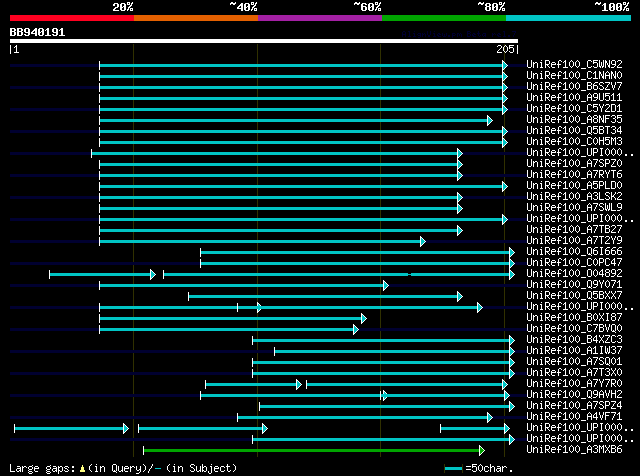Select the UniRef100_Q9Y071 label
Image resolution: width=640 pixels, height=476 pixels.
(574, 285)
